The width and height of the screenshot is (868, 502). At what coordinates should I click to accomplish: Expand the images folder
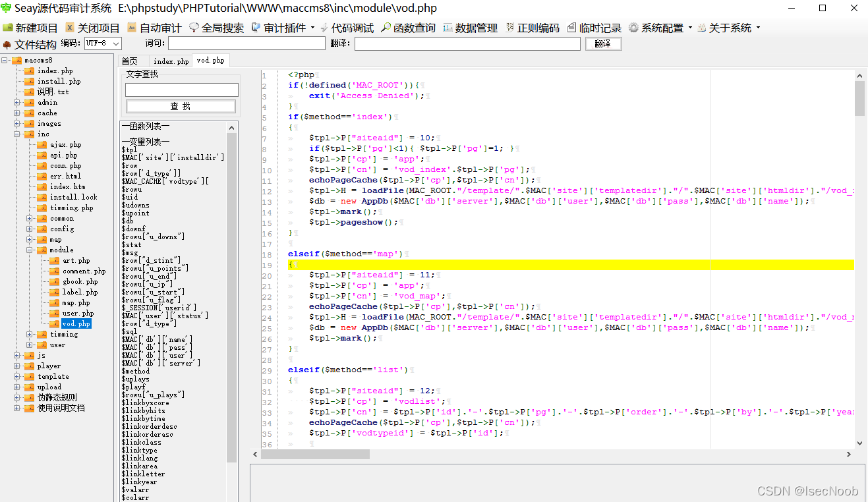[x=17, y=123]
